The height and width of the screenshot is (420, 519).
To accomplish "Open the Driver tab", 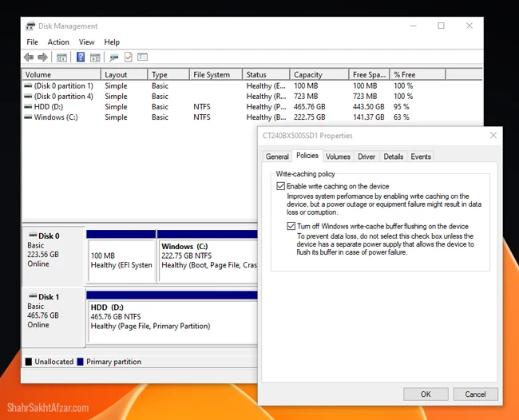I will pos(366,157).
